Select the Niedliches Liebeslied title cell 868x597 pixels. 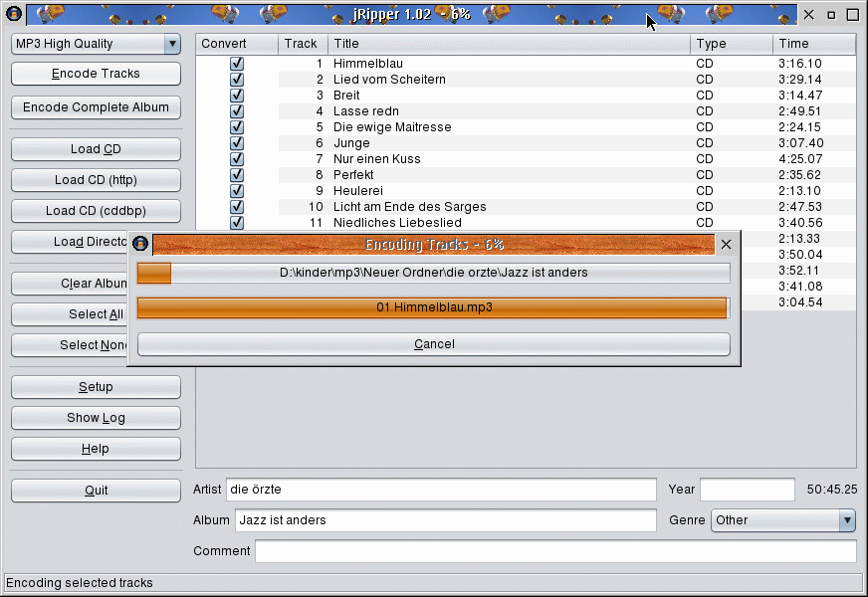pyautogui.click(x=509, y=223)
